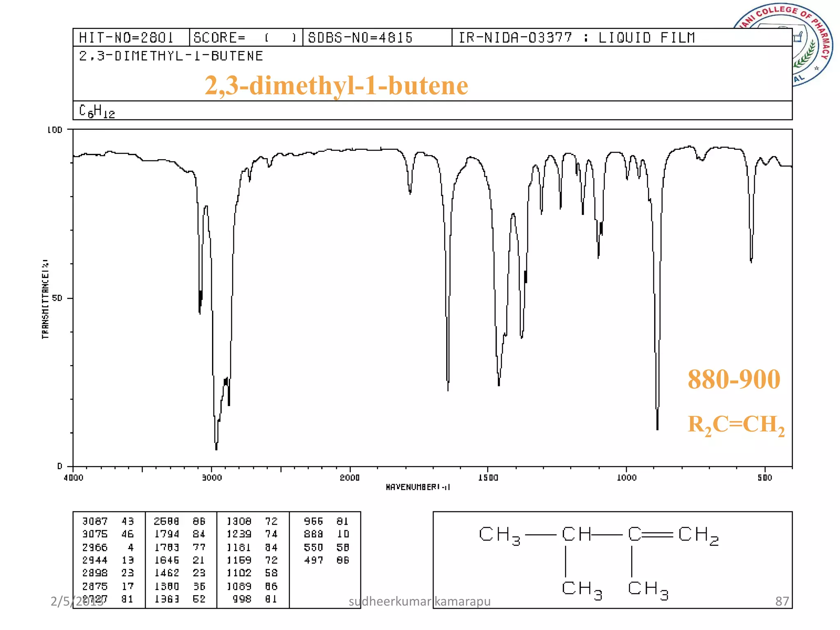
Task: Click the 3000 wavenumber axis tick label
Action: tap(212, 477)
